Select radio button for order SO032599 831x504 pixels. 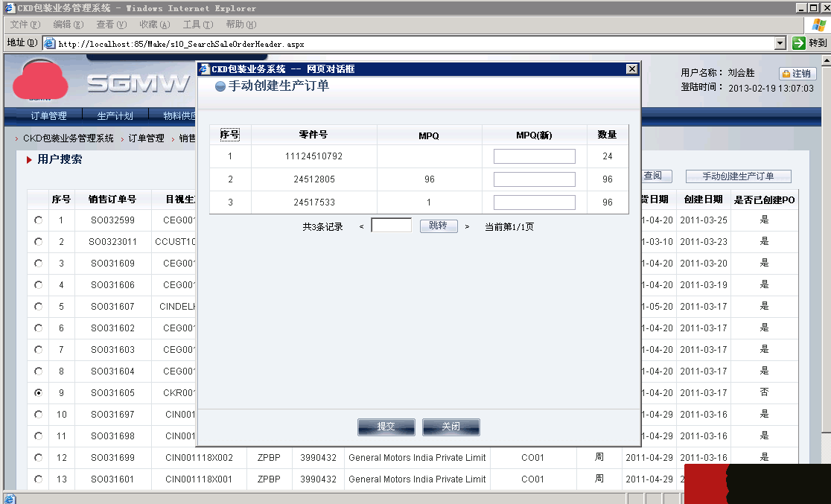pyautogui.click(x=38, y=220)
